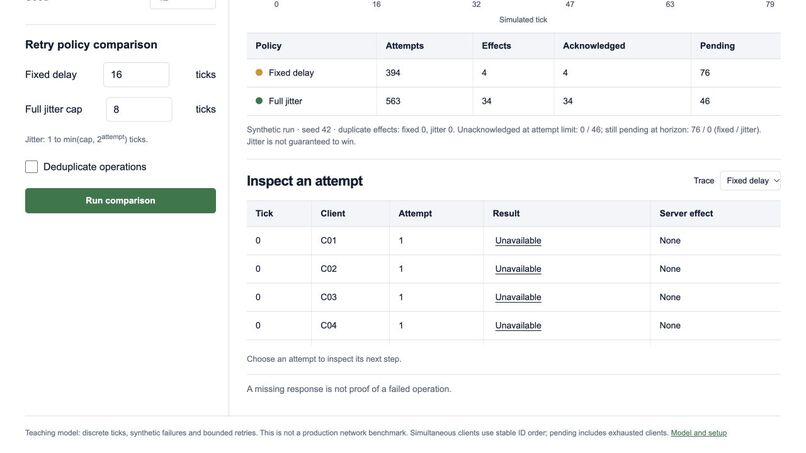Click the Result column header
Screen dimensions: 806x453
tap(506, 213)
